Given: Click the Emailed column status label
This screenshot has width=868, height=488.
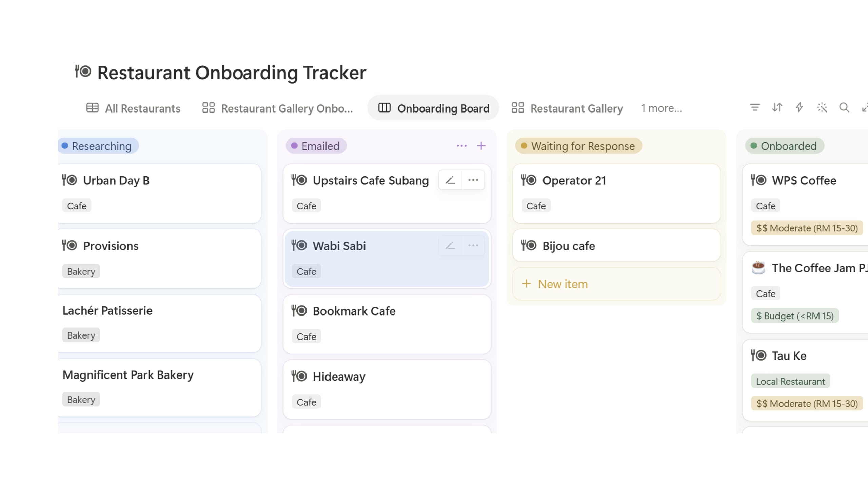Looking at the screenshot, I should click(316, 146).
